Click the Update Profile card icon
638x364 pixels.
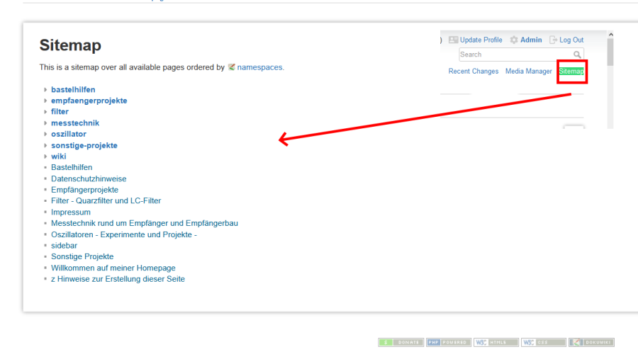[453, 40]
